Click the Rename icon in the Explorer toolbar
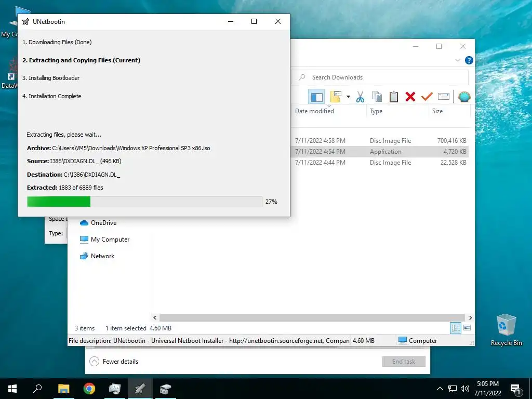The image size is (532, 399). coord(444,97)
